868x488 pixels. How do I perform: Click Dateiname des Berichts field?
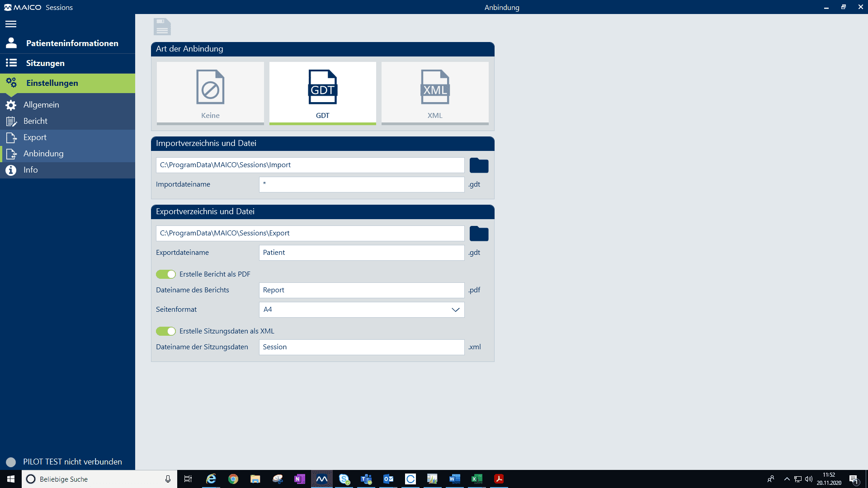tap(361, 290)
